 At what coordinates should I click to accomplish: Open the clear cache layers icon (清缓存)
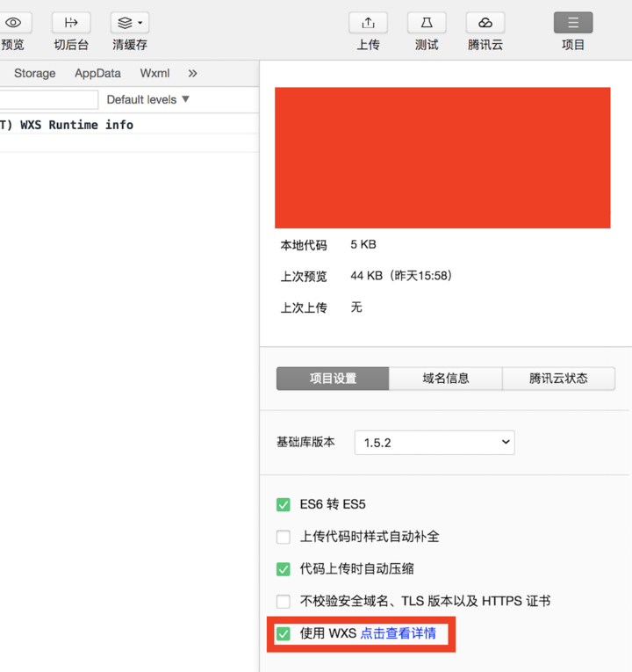pos(125,23)
